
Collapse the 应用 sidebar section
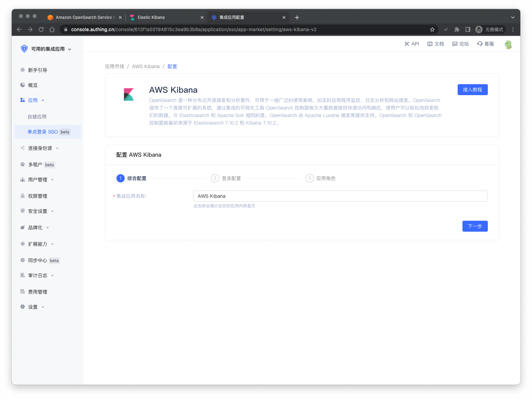coord(33,100)
